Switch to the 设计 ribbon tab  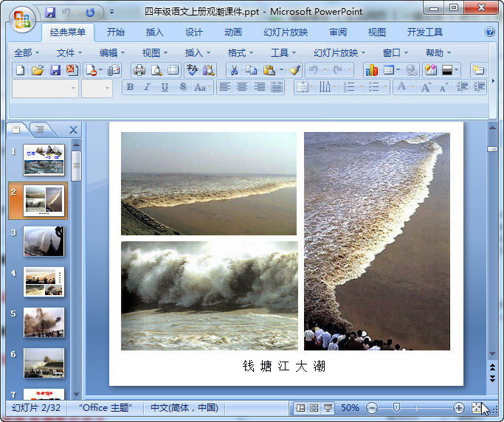[194, 32]
